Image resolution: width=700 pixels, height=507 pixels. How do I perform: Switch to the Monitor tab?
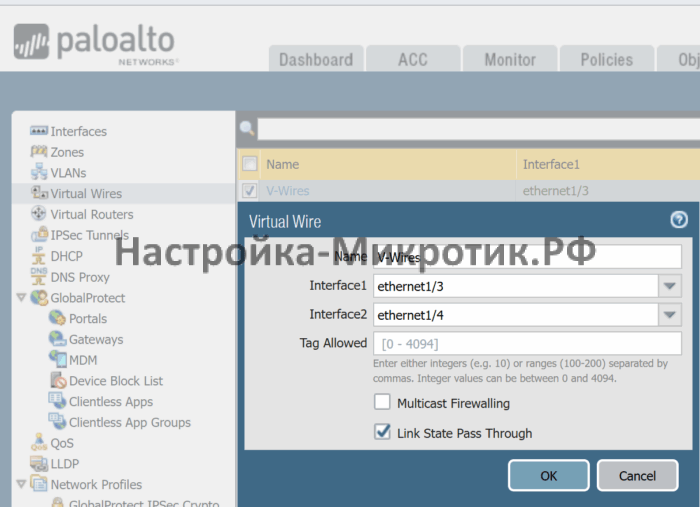coord(510,59)
